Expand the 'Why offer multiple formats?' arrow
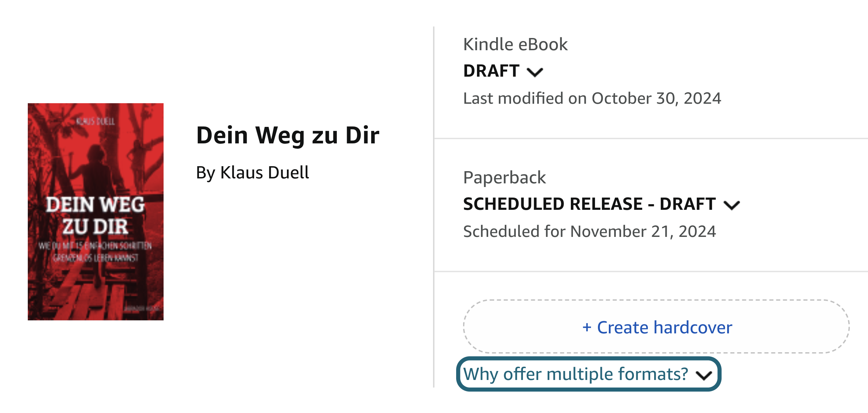 click(x=704, y=375)
